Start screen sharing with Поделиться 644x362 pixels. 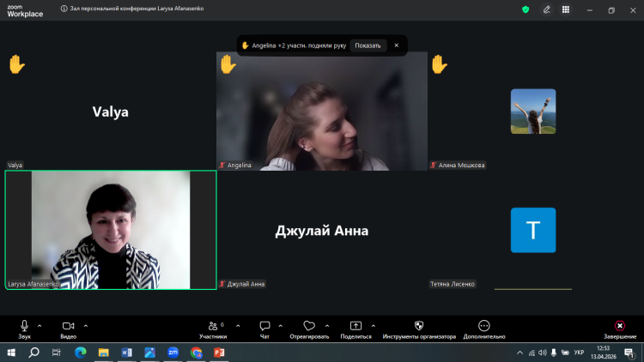tap(355, 327)
